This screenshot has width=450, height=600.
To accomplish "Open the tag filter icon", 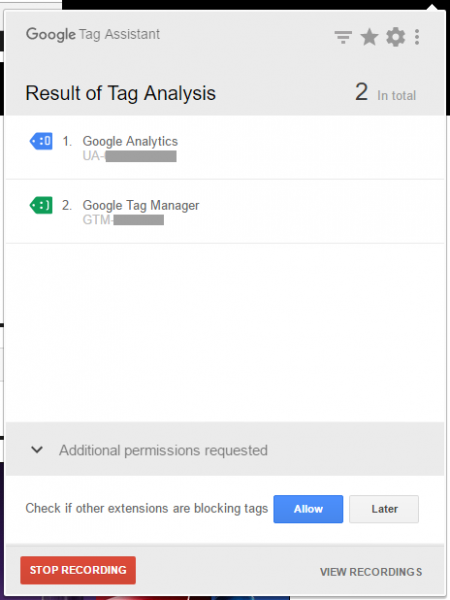I will [343, 37].
